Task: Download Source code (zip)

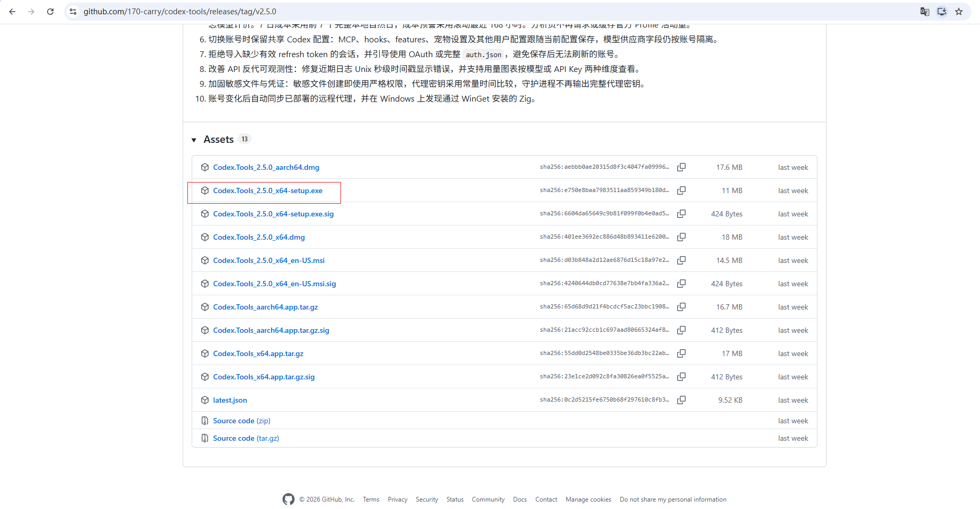Action: [x=241, y=421]
